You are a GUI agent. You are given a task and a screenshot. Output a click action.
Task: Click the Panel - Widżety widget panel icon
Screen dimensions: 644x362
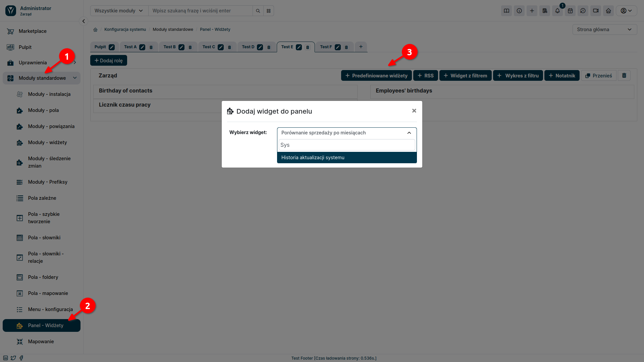point(19,325)
